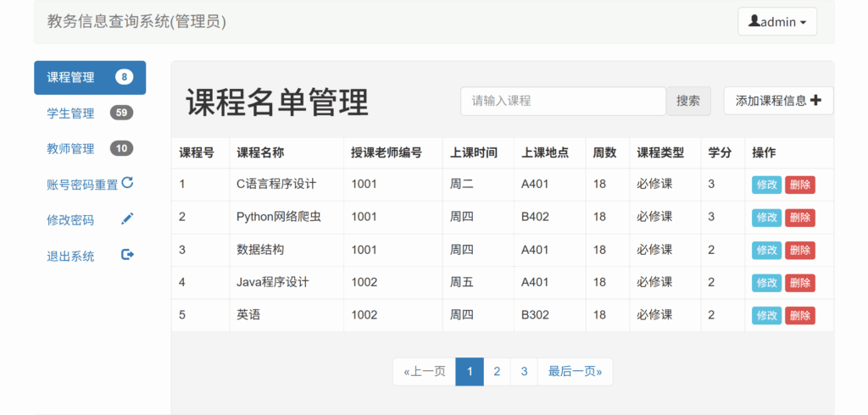Open 学生管理 in the sidebar
868x415 pixels.
[x=90, y=113]
